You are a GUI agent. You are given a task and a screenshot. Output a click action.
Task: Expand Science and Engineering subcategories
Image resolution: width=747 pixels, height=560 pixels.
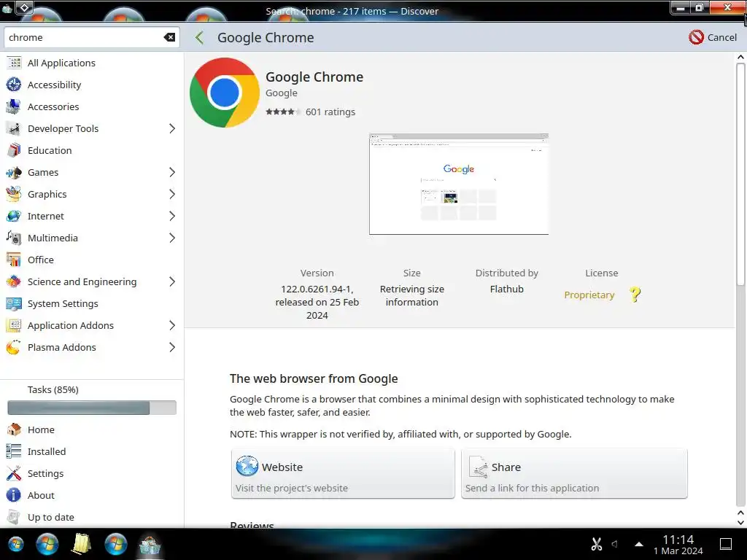click(x=172, y=282)
